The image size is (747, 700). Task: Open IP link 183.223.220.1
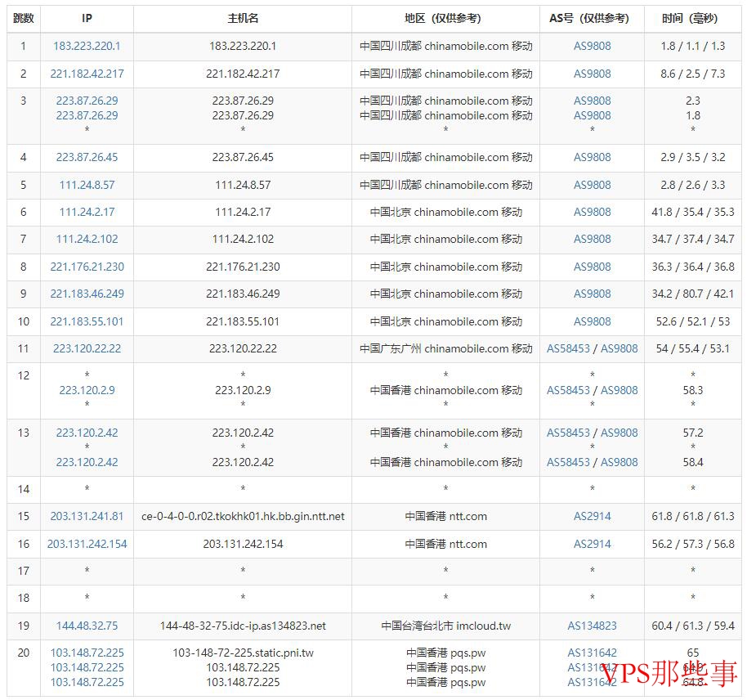pyautogui.click(x=87, y=47)
